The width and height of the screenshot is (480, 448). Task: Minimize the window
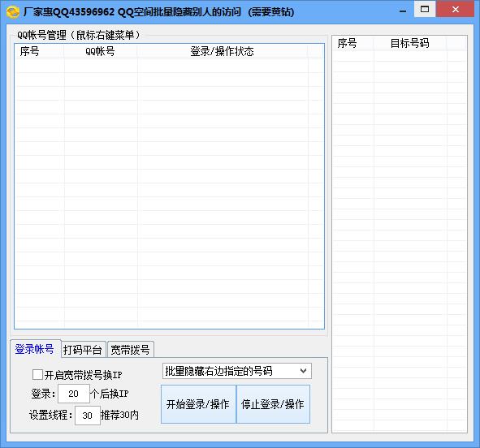coord(403,11)
